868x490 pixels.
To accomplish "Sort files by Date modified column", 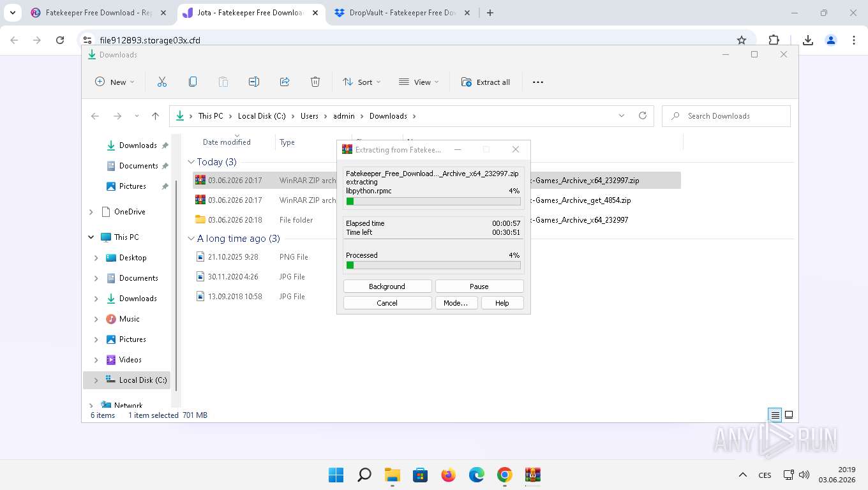I will click(227, 142).
